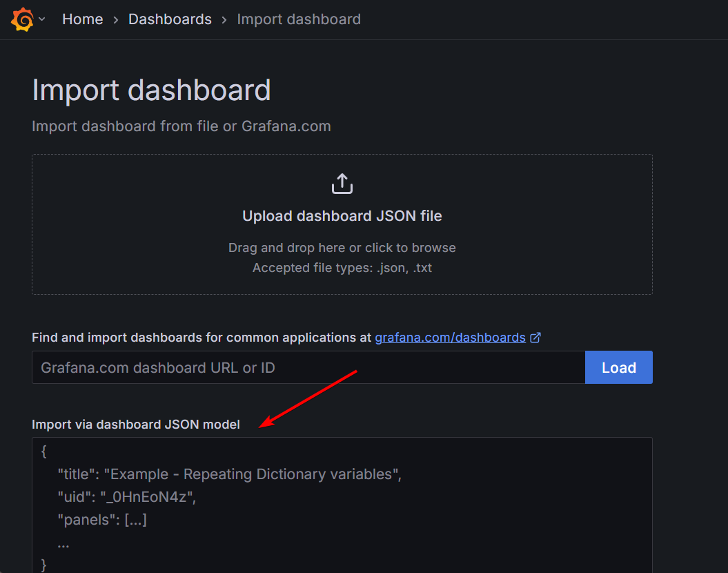Click the upload arrow icon

(342, 184)
